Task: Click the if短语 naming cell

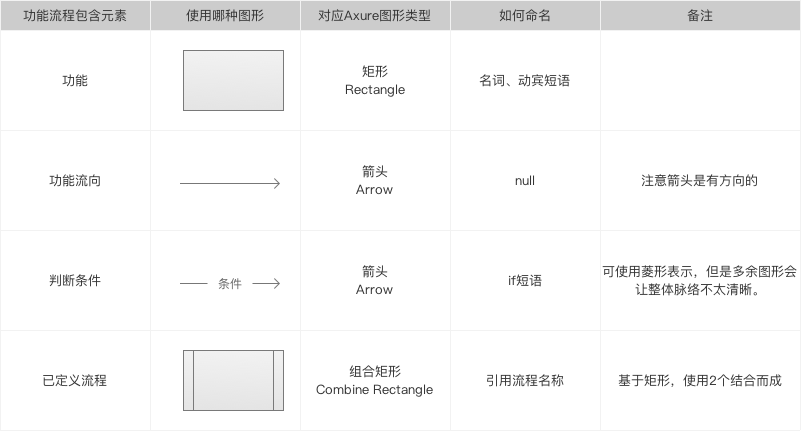Action: (525, 280)
